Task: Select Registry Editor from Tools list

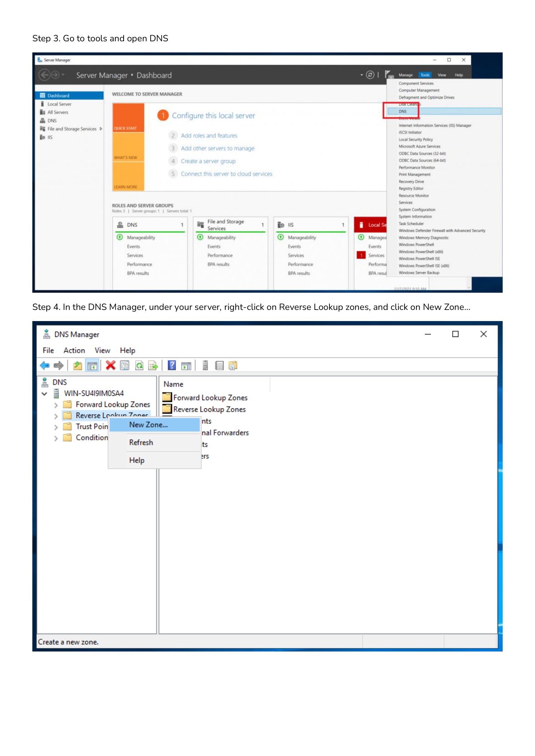Action: (x=411, y=189)
